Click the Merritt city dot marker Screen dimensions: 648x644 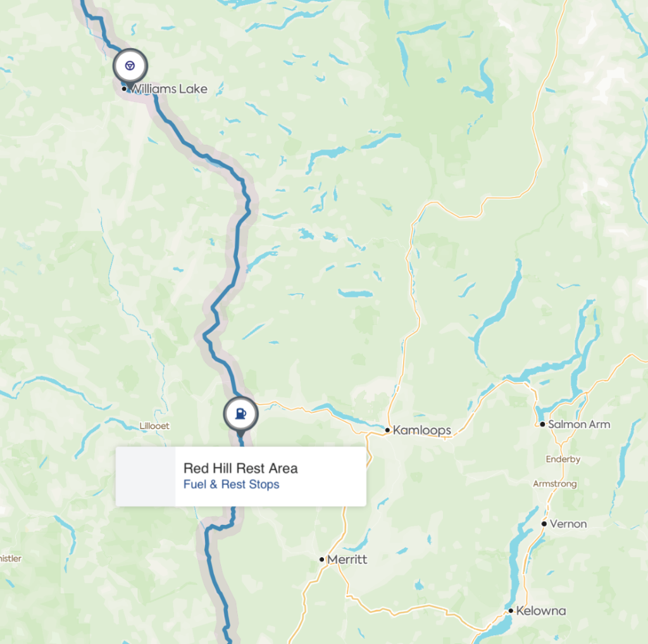pos(322,560)
